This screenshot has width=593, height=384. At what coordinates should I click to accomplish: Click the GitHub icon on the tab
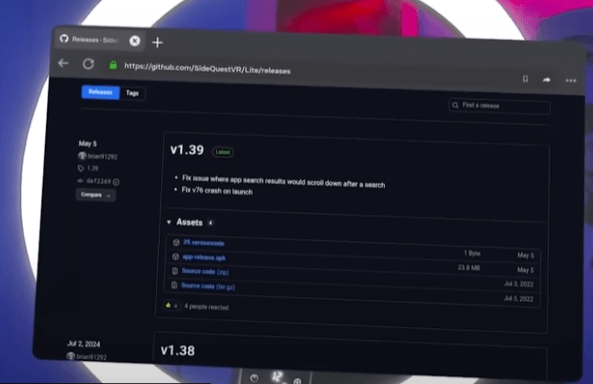[x=64, y=39]
